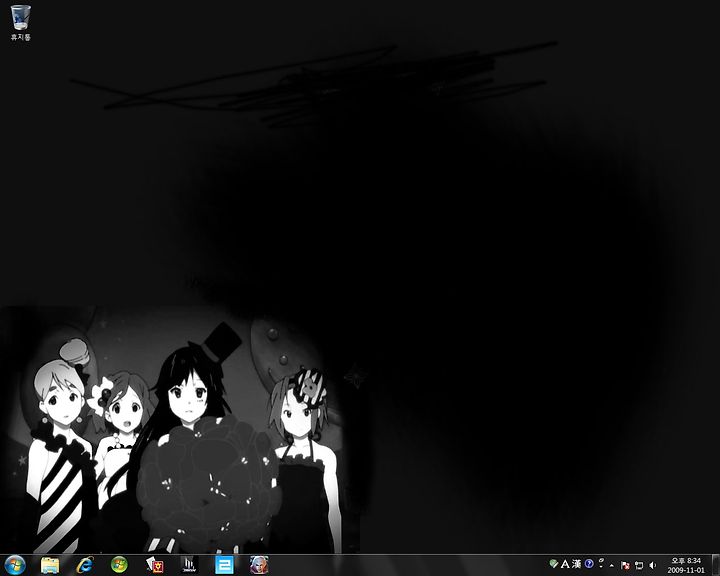
Task: Open the network status tray icon
Action: (x=639, y=565)
